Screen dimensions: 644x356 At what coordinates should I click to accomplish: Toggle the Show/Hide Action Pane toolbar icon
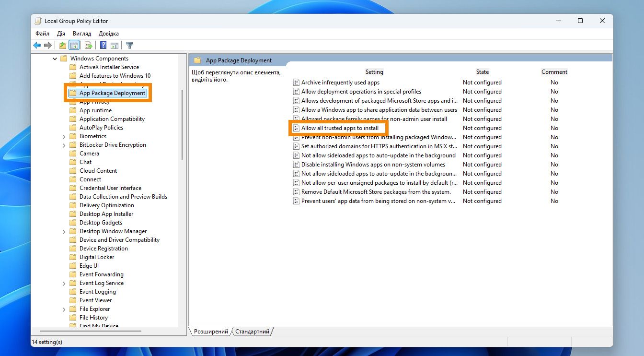tap(115, 46)
